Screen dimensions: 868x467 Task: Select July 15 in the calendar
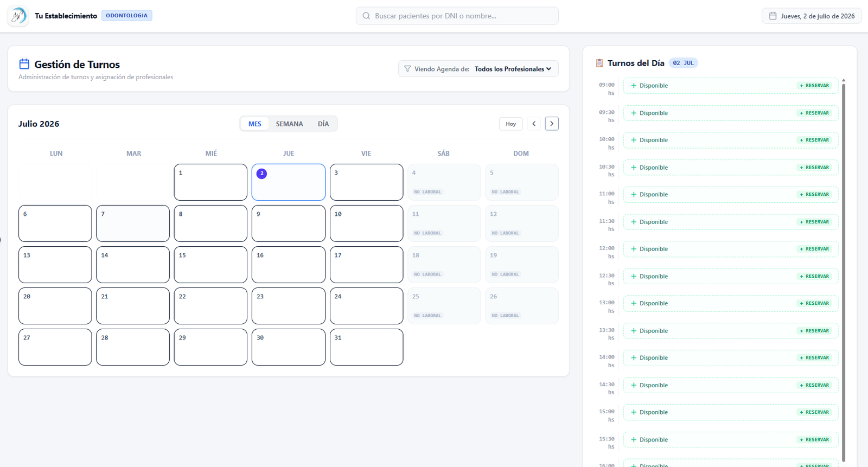210,265
